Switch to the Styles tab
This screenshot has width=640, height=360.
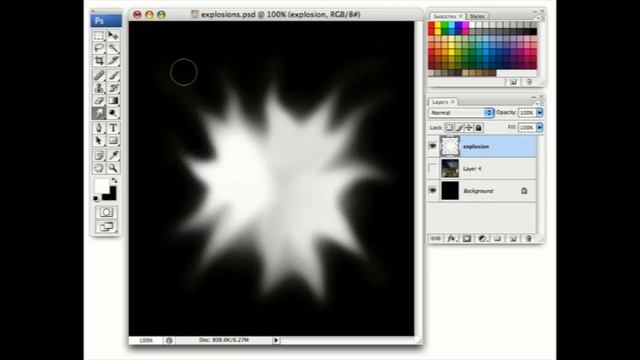(x=477, y=16)
